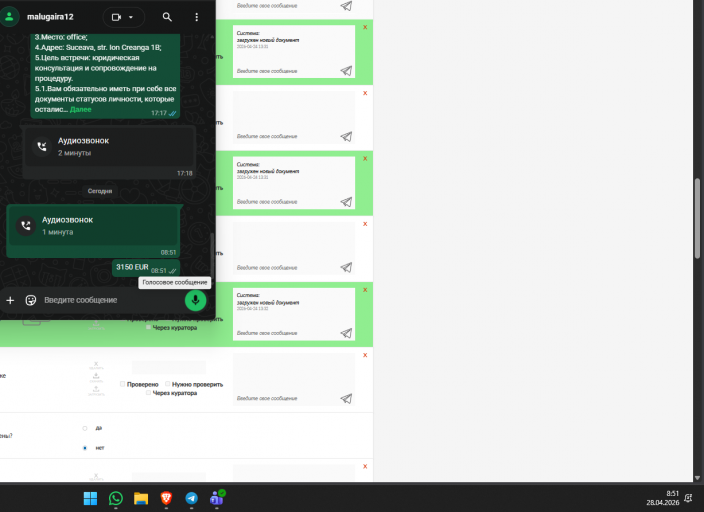Open the attach plus menu in WhatsApp
The height and width of the screenshot is (512, 704).
coord(10,300)
